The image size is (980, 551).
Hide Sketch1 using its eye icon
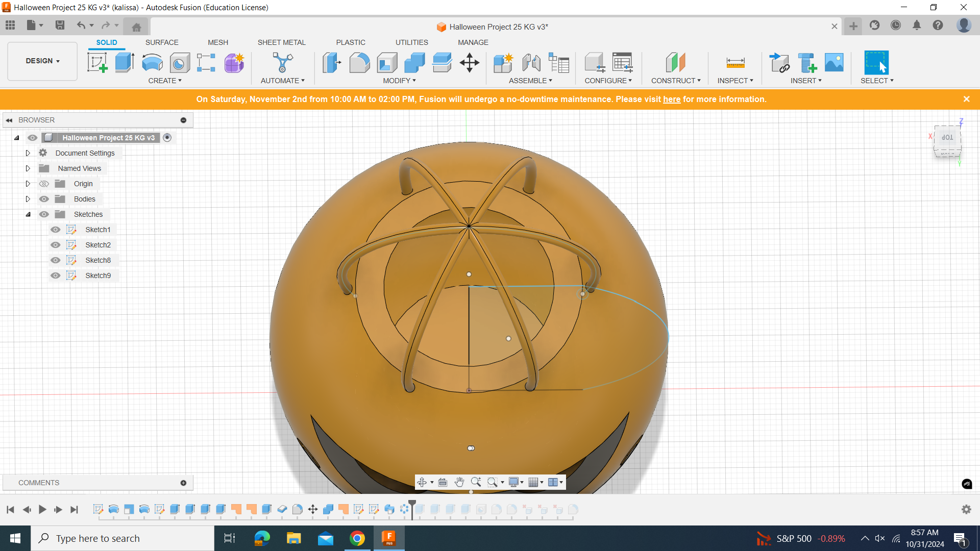click(x=56, y=230)
